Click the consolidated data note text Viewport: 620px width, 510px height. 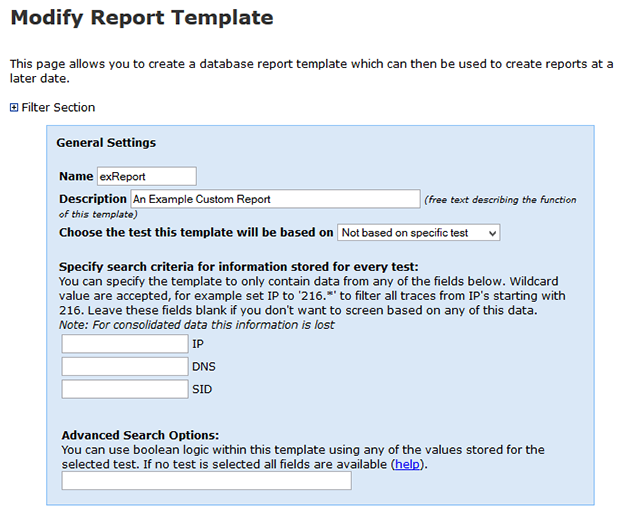197,325
